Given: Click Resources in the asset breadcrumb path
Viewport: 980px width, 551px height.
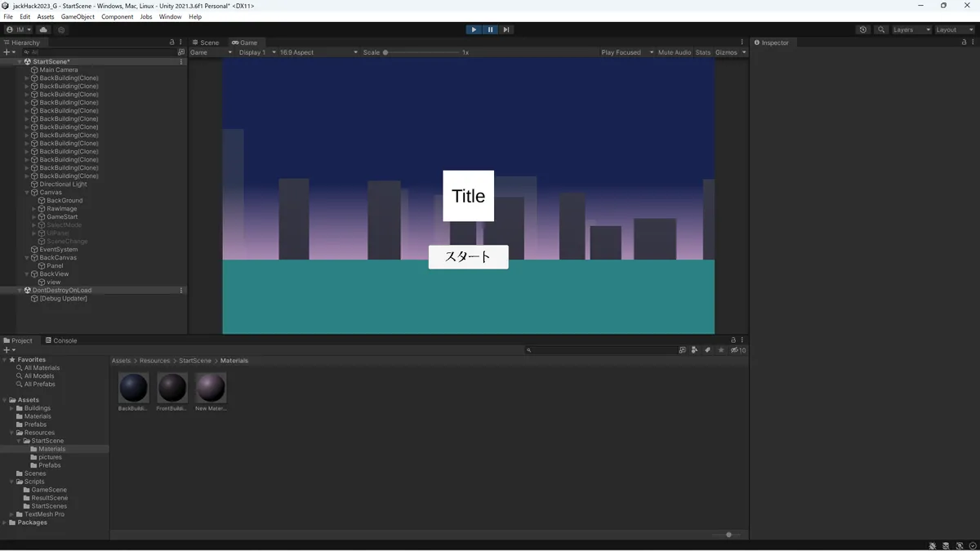Looking at the screenshot, I should coord(154,361).
